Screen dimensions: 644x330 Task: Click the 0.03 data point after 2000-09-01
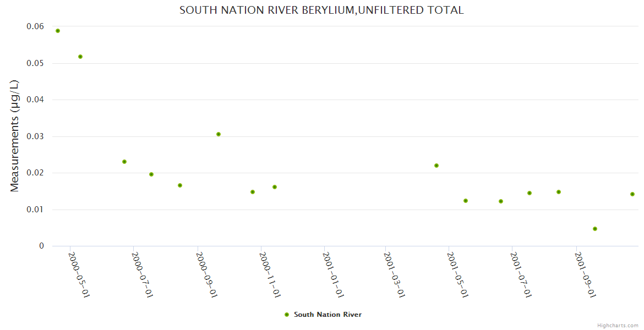pos(219,134)
